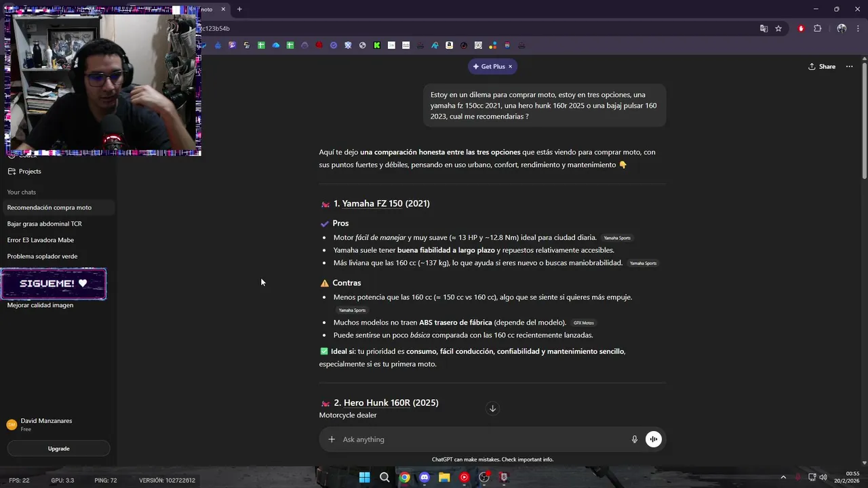Open the blue cloud bookmark icon
The image size is (868, 488).
click(275, 45)
